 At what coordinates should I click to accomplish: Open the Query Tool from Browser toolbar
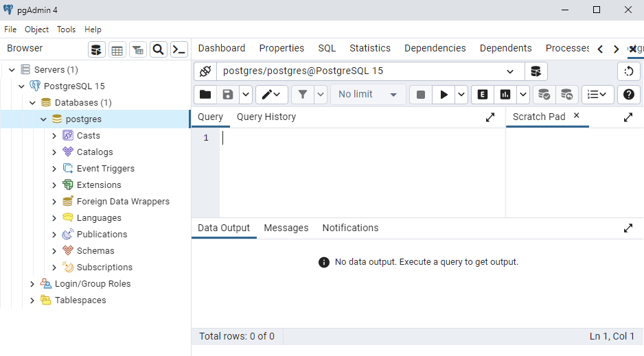point(97,49)
